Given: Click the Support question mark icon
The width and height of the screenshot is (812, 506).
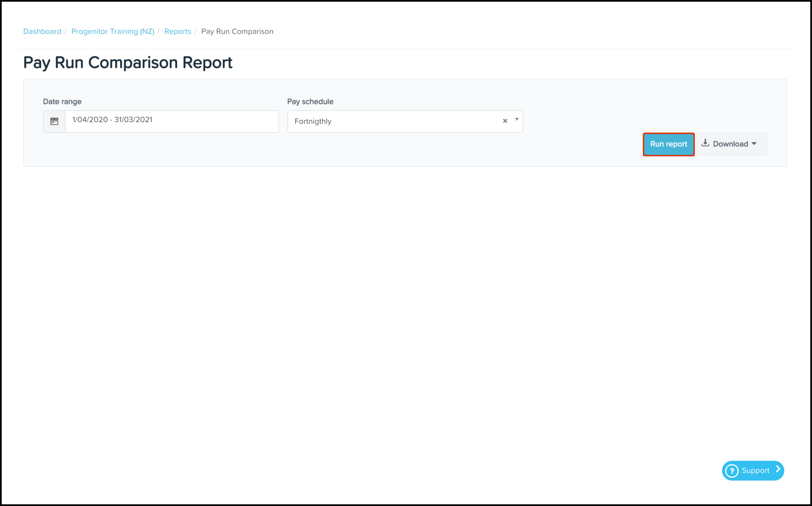Looking at the screenshot, I should point(732,471).
